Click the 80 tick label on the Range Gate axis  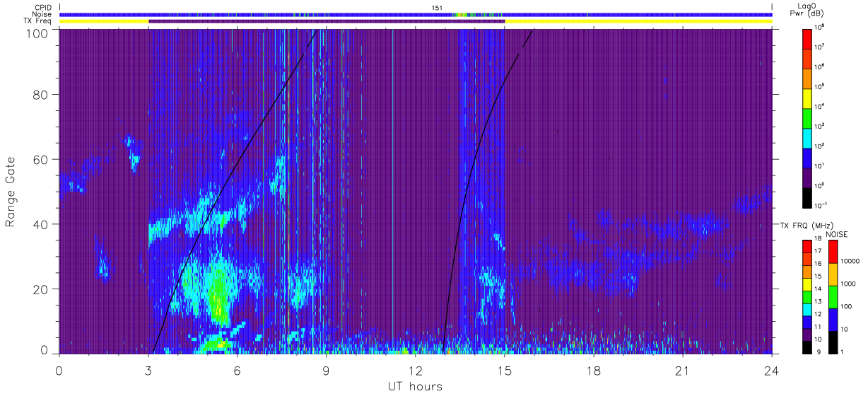point(40,95)
